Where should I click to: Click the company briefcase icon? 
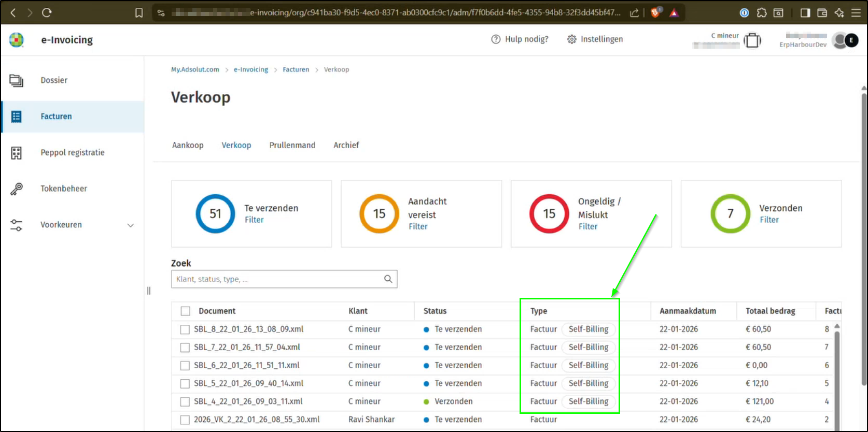[x=752, y=40]
